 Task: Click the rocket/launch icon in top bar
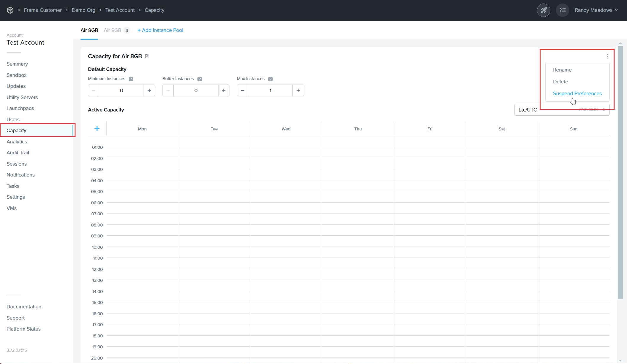544,10
